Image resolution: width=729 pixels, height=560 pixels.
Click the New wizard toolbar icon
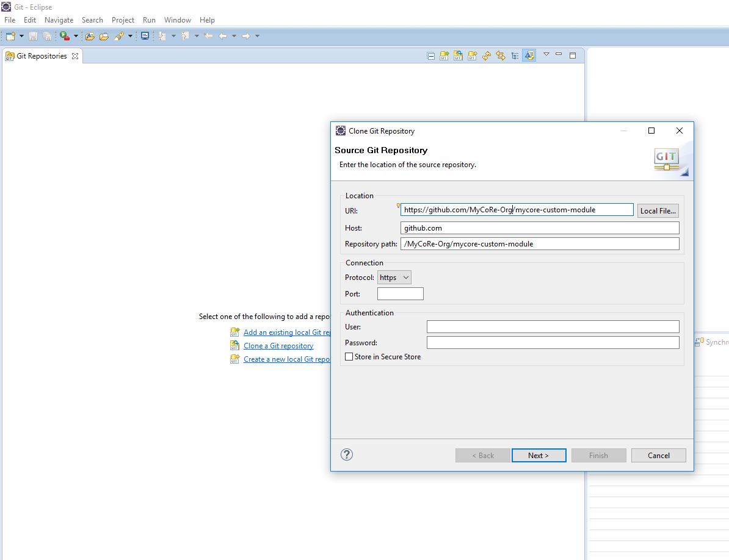point(10,36)
